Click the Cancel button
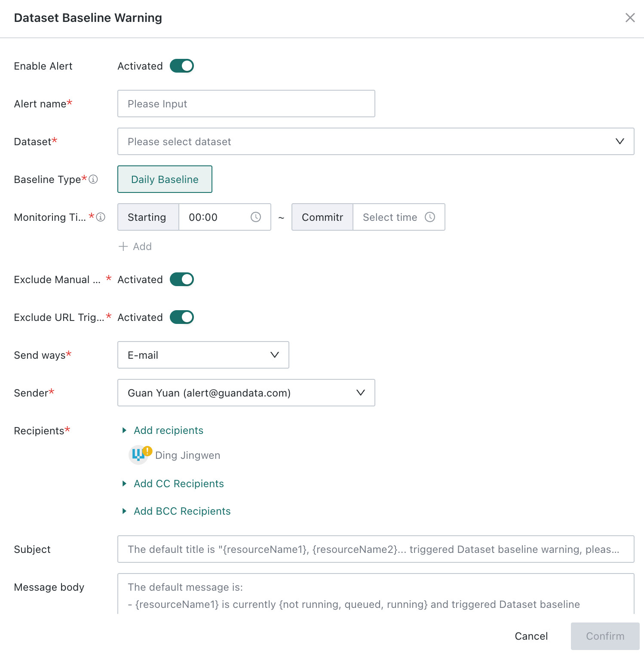The width and height of the screenshot is (644, 653). (531, 636)
